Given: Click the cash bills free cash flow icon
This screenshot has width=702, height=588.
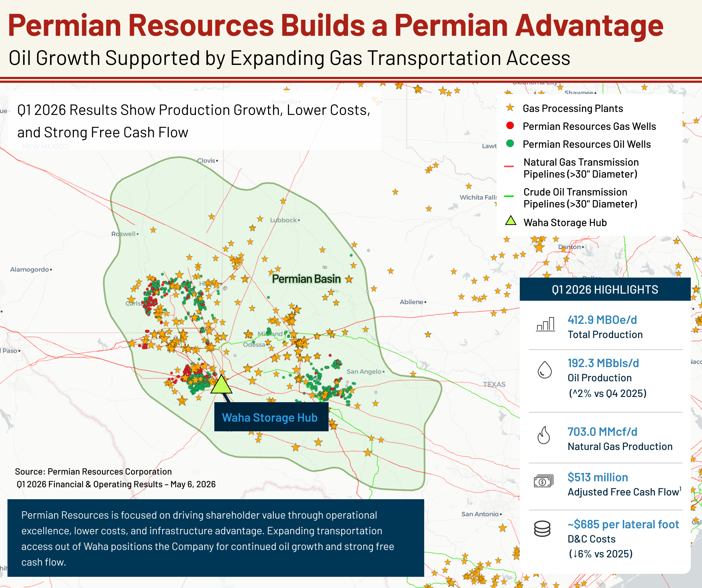Looking at the screenshot, I should (x=544, y=481).
